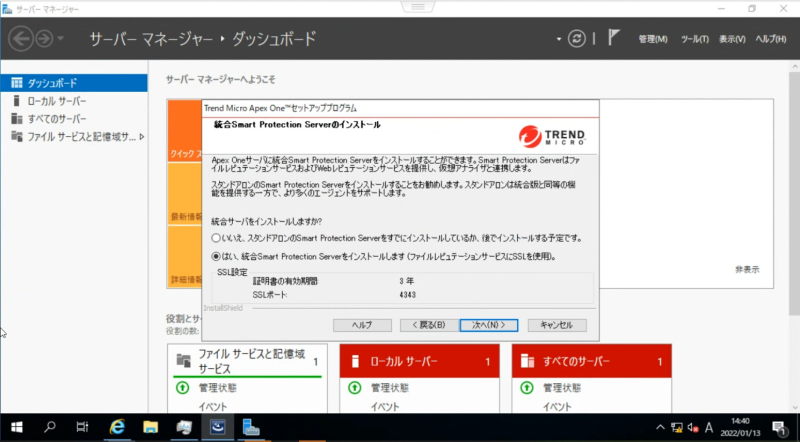Click the Trend Micro logo in dialog

tap(552, 136)
